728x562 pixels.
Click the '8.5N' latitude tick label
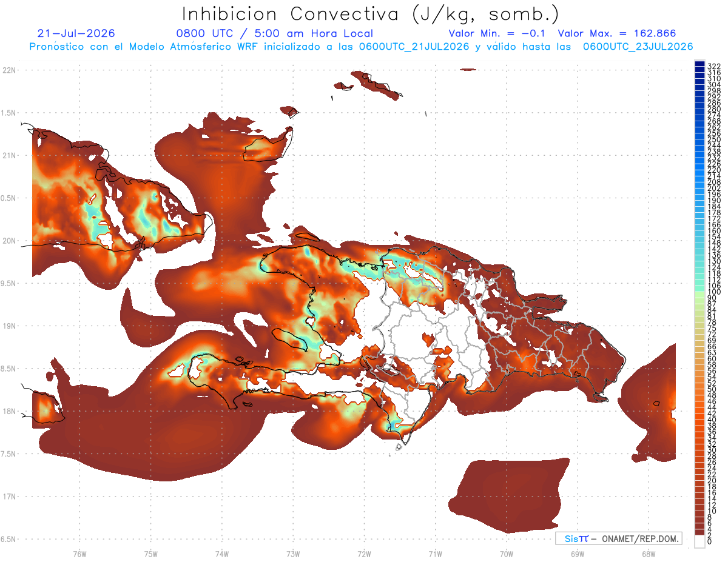pos(9,369)
